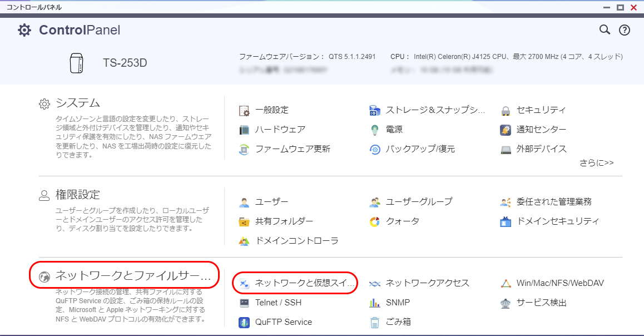
Task: Open 一般設定 general settings
Action: (271, 110)
